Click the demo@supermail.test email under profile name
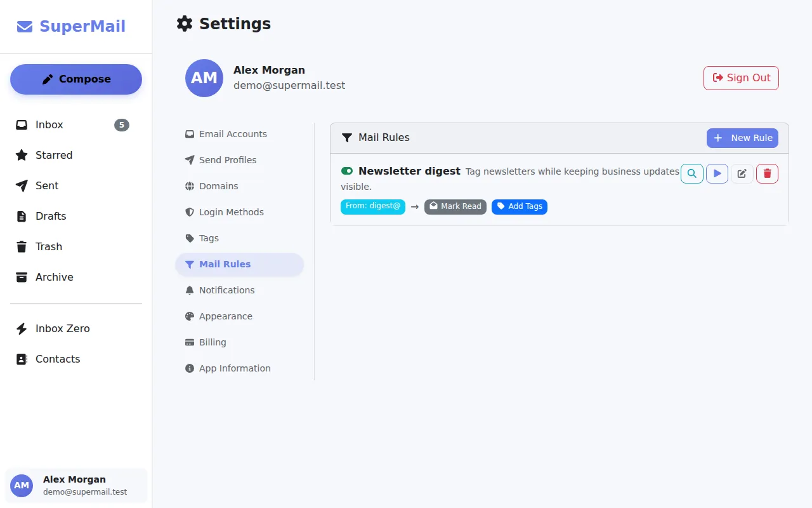 pos(289,86)
